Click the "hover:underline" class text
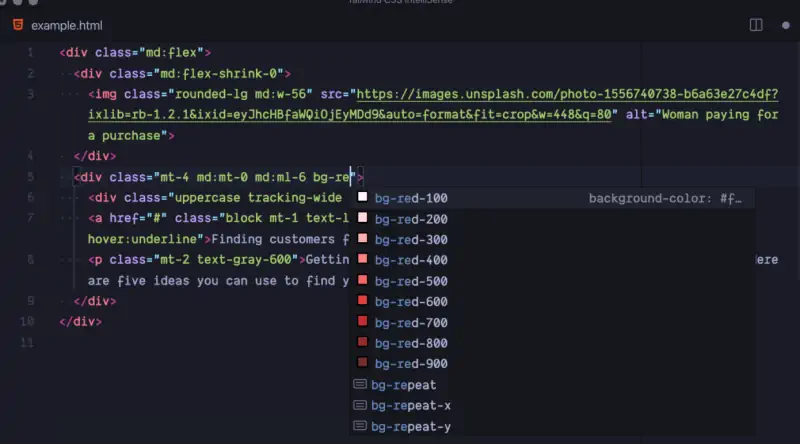Screen dimensions: 800x444 [x=142, y=239]
